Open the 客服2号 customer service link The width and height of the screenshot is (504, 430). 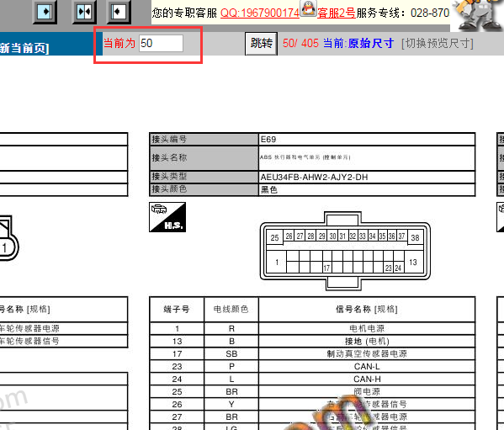click(x=337, y=13)
